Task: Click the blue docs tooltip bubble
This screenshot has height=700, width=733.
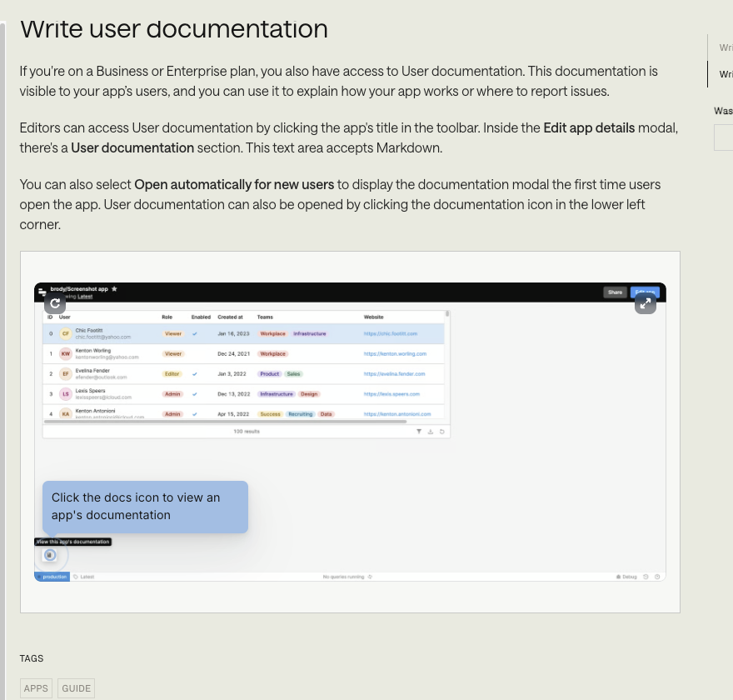Action: (x=145, y=507)
